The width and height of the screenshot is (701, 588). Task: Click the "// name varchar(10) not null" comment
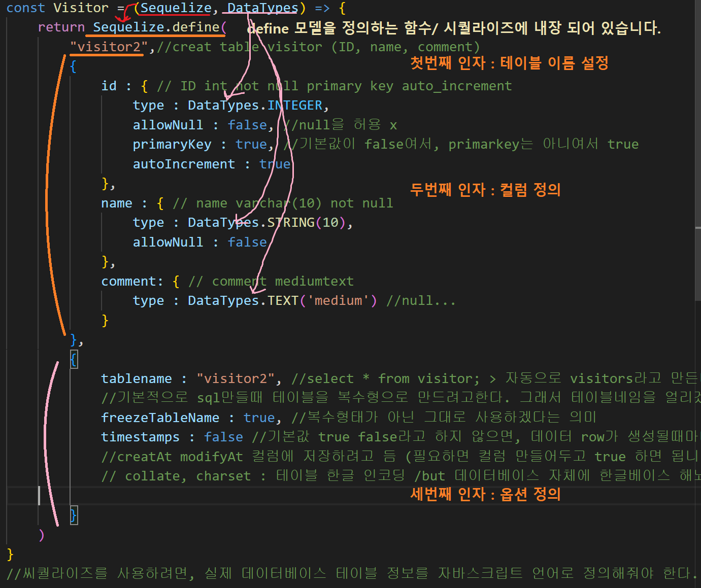pos(283,203)
